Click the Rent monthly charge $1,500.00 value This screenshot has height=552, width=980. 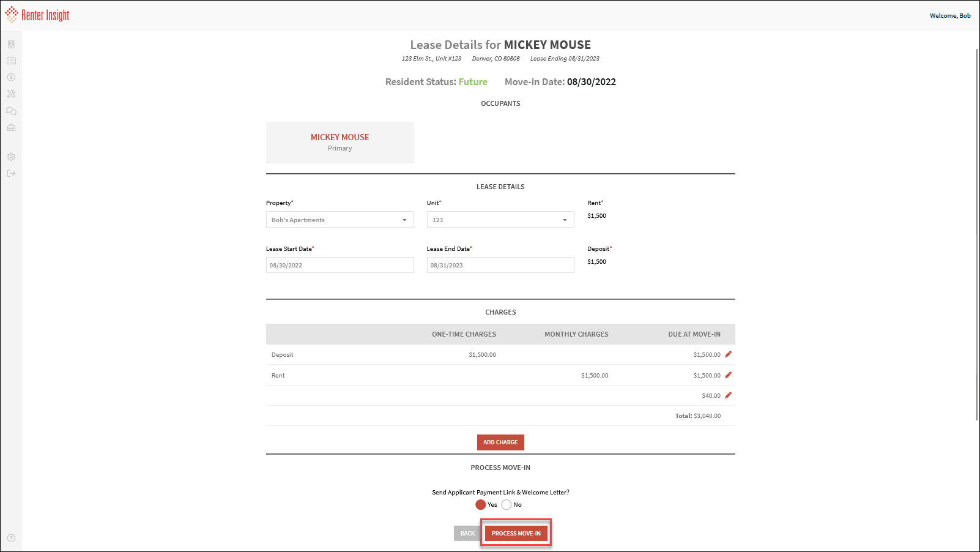pos(595,376)
